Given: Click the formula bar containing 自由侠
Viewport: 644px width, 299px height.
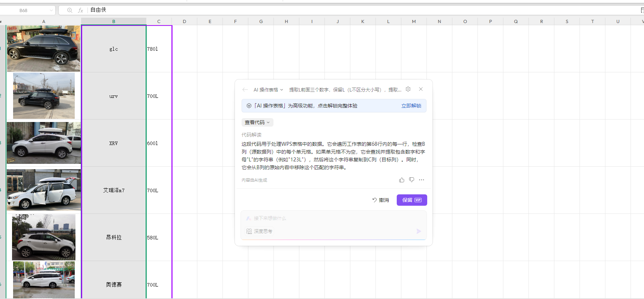Looking at the screenshot, I should click(363, 10).
